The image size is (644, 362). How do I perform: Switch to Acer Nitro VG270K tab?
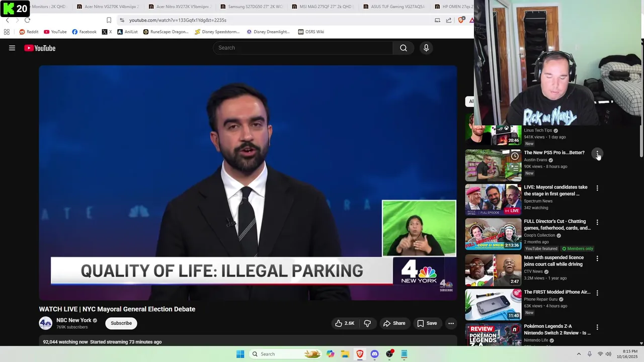coord(108,7)
